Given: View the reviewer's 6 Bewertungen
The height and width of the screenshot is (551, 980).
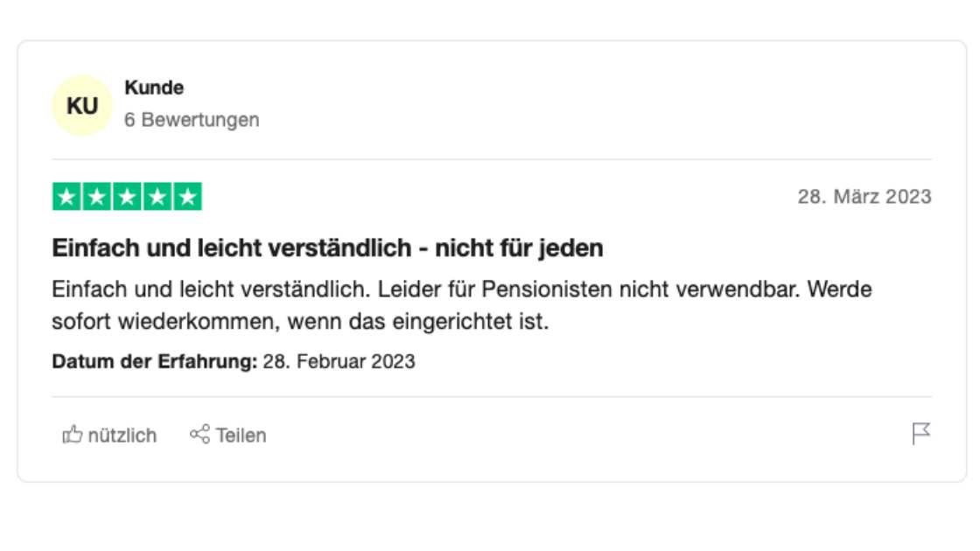Looking at the screenshot, I should [192, 120].
